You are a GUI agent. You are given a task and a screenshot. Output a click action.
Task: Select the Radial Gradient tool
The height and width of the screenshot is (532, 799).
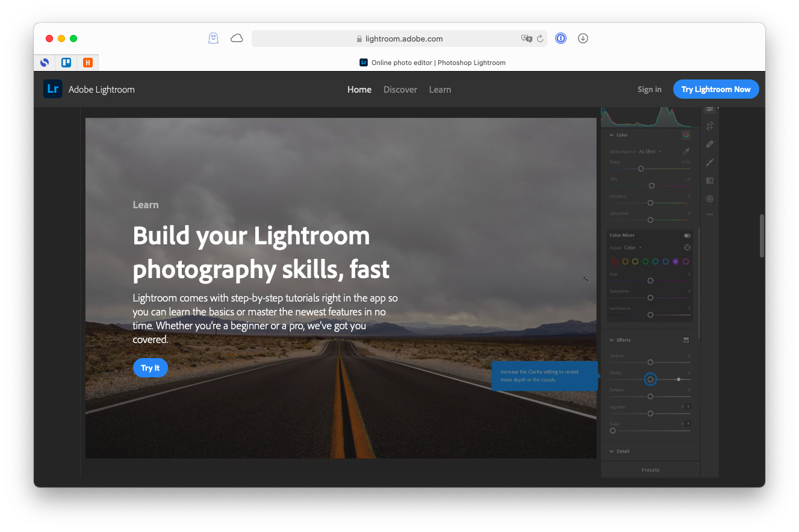(x=709, y=198)
